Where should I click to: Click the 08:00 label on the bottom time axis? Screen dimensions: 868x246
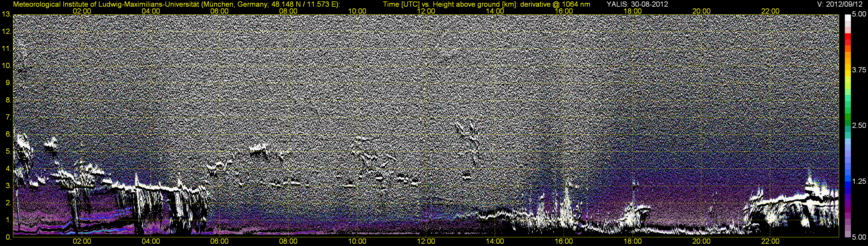(288, 241)
